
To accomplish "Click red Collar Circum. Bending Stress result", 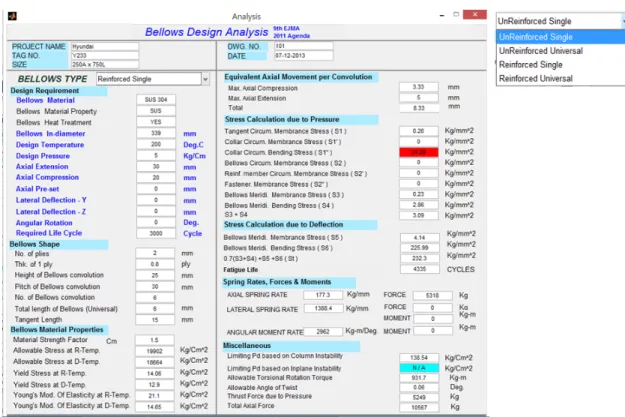I will [419, 152].
